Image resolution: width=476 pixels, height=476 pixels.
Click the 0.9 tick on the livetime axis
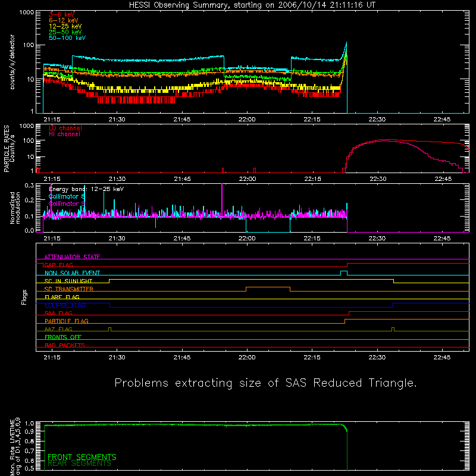click(x=29, y=432)
